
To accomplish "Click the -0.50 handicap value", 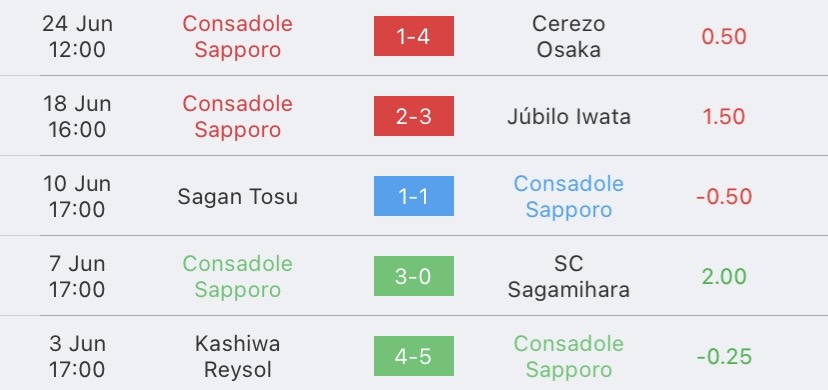I will tap(724, 197).
